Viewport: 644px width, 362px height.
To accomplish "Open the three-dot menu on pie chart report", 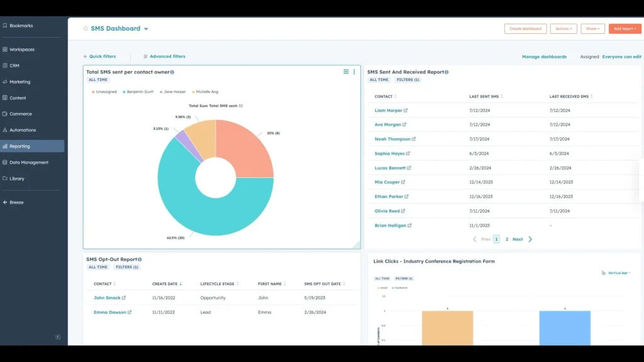I will (x=354, y=72).
